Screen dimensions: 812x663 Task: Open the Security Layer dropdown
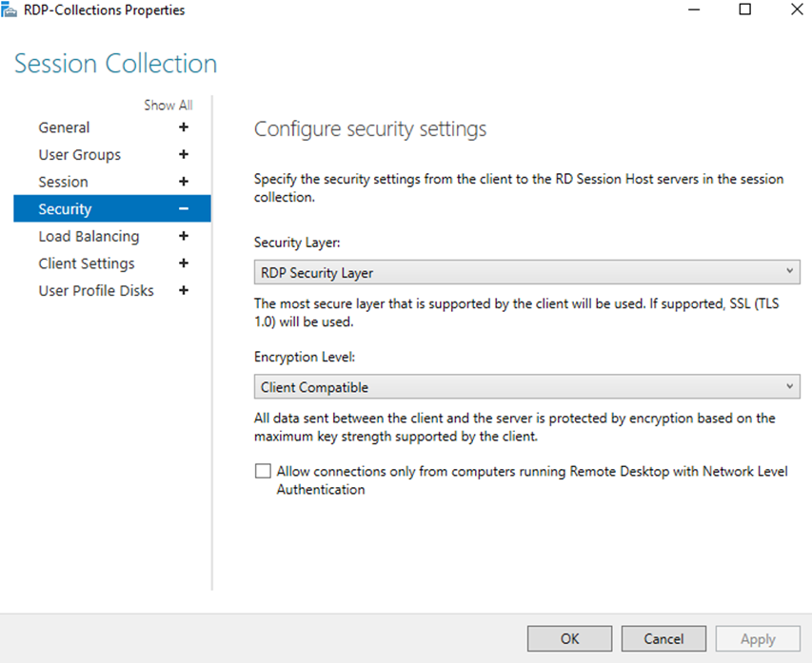[x=526, y=273]
